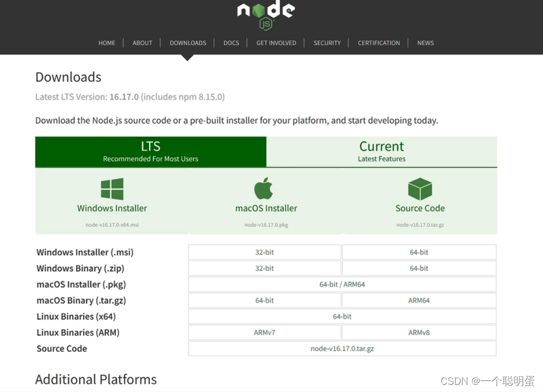Open the DOCS nav item
543x392 pixels.
coord(231,43)
